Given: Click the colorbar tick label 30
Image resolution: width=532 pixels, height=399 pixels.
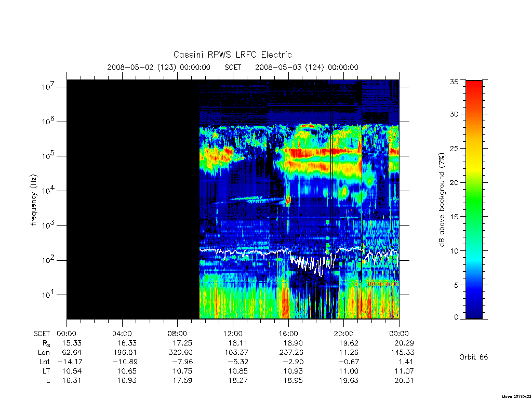Looking at the screenshot, I should (x=454, y=114).
